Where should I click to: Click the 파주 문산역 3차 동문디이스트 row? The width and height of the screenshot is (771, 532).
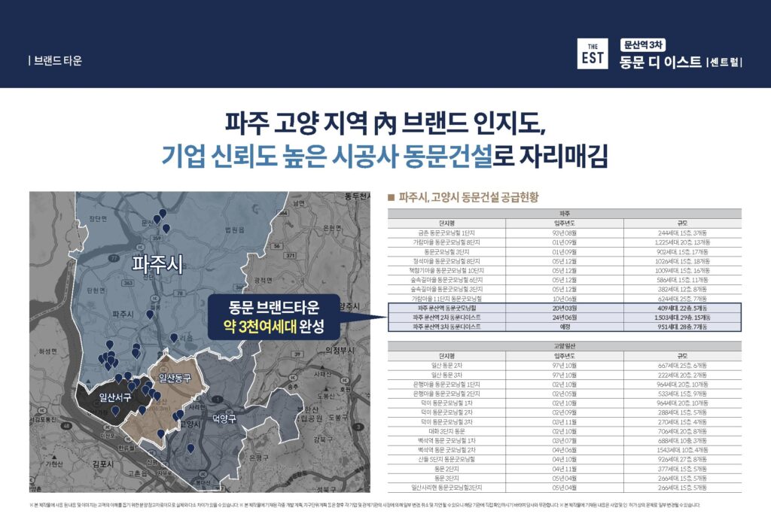[x=565, y=327]
